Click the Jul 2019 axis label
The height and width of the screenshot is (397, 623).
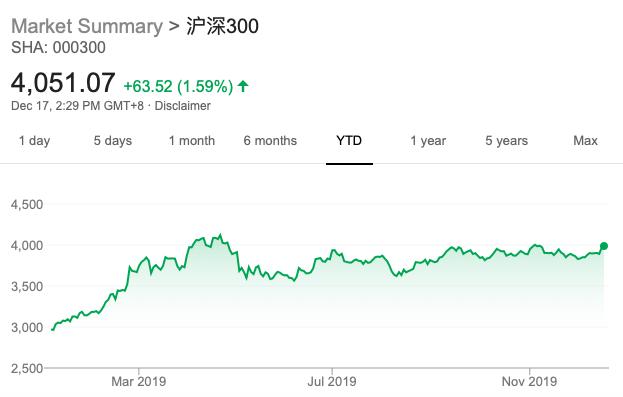tap(332, 382)
